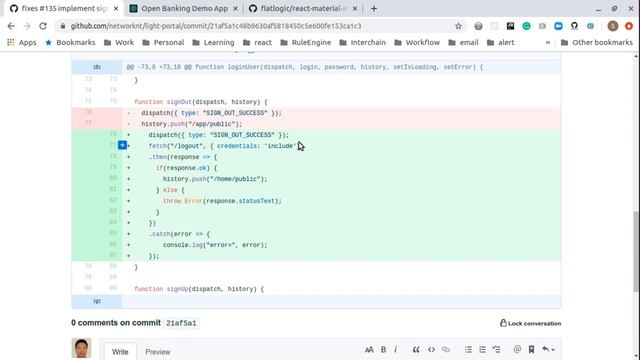Screen dimensions: 640x360
Task: Select the fixes #135 implement tab
Action: 64,8
